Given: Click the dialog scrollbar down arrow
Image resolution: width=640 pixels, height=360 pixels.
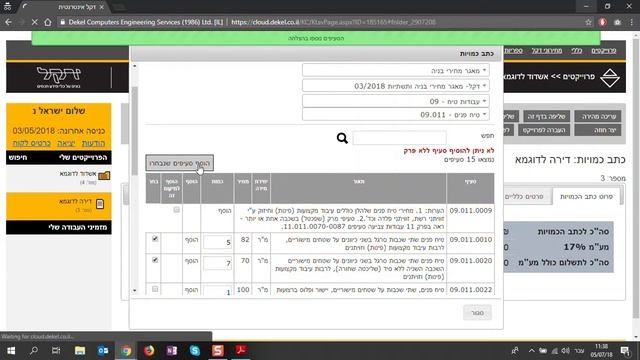Looking at the screenshot, I should click(x=135, y=291).
